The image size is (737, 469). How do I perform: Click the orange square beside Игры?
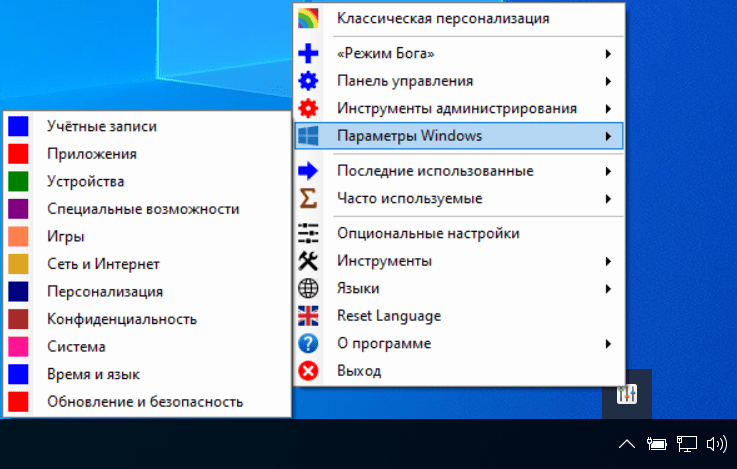(18, 236)
